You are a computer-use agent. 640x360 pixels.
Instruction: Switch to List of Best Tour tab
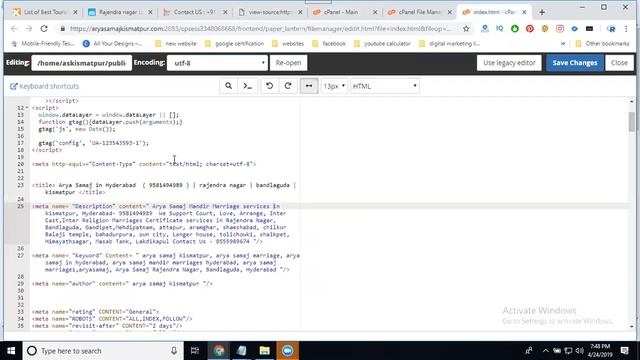[x=45, y=12]
